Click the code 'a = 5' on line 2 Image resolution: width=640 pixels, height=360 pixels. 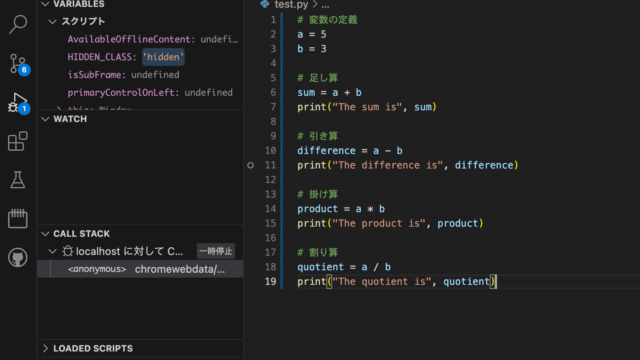[x=312, y=35]
